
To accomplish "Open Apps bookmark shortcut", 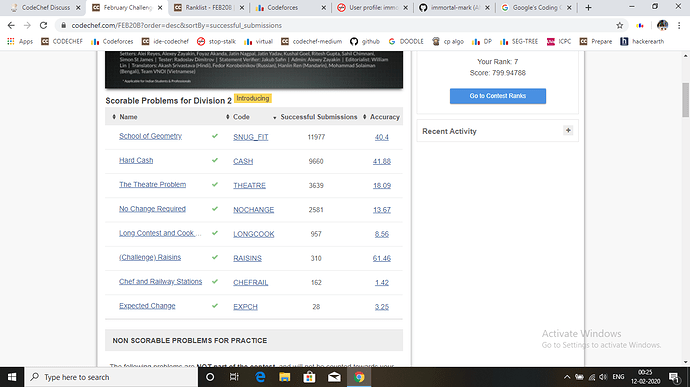I will pos(20,41).
